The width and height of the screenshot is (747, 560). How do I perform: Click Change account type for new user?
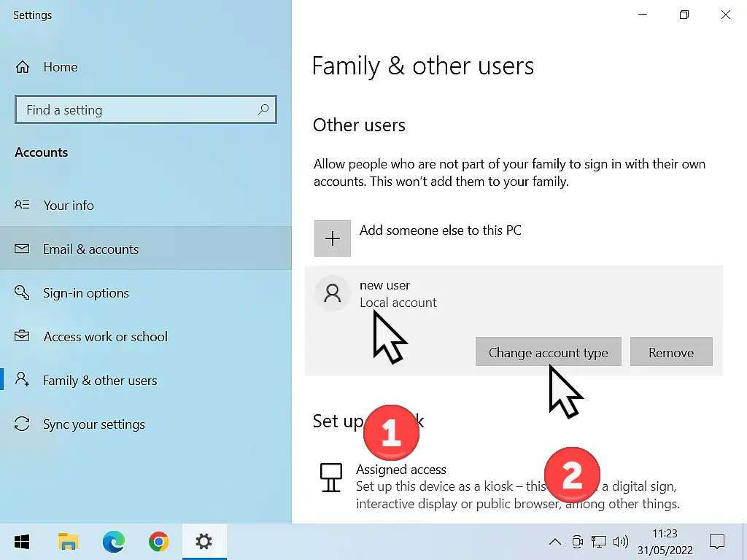(548, 351)
